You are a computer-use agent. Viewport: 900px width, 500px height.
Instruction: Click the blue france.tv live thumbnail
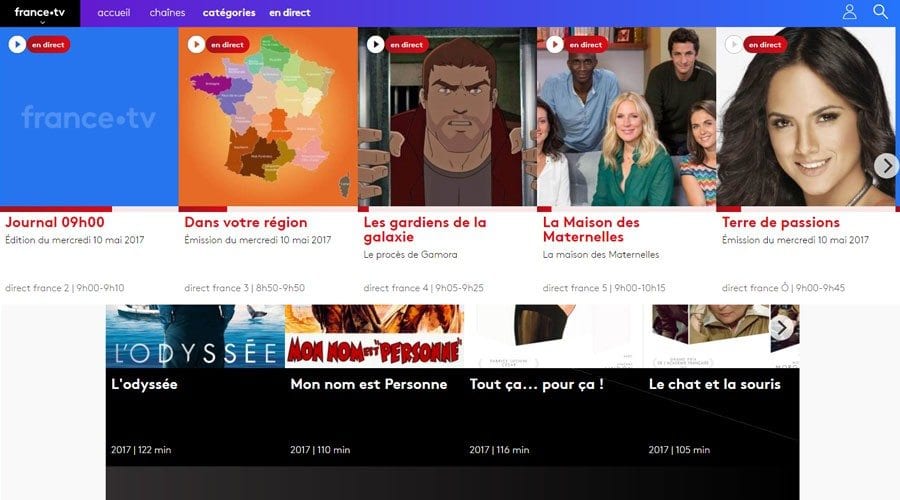(89, 117)
